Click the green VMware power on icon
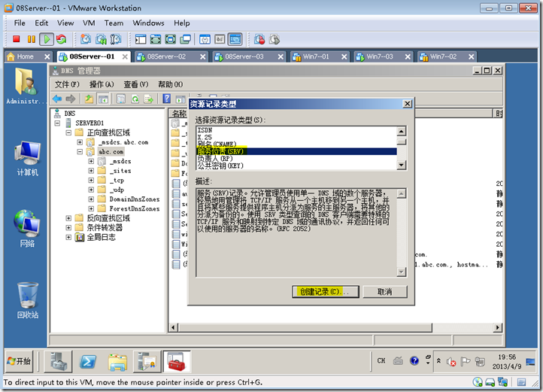The height and width of the screenshot is (392, 543). point(47,39)
